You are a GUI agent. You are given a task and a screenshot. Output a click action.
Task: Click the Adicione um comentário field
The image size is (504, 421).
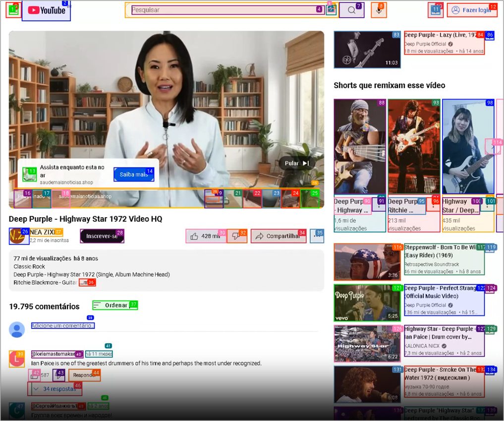(x=62, y=326)
